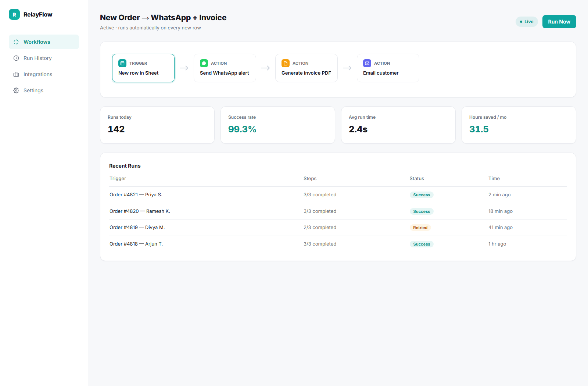The image size is (588, 386).
Task: Click the Success badge for Order #4820
Action: tap(422, 211)
